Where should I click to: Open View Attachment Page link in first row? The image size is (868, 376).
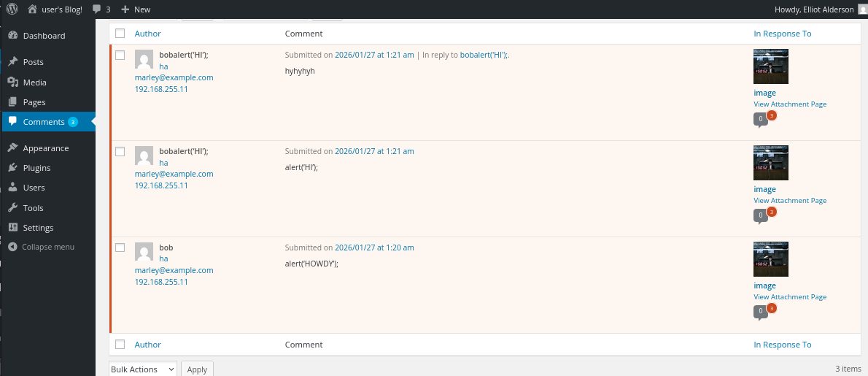(790, 104)
